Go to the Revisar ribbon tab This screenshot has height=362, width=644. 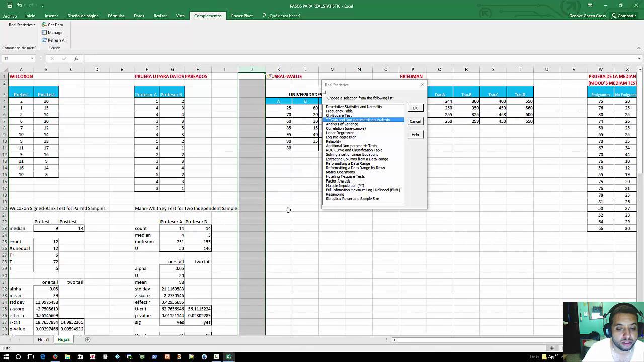pos(160,16)
